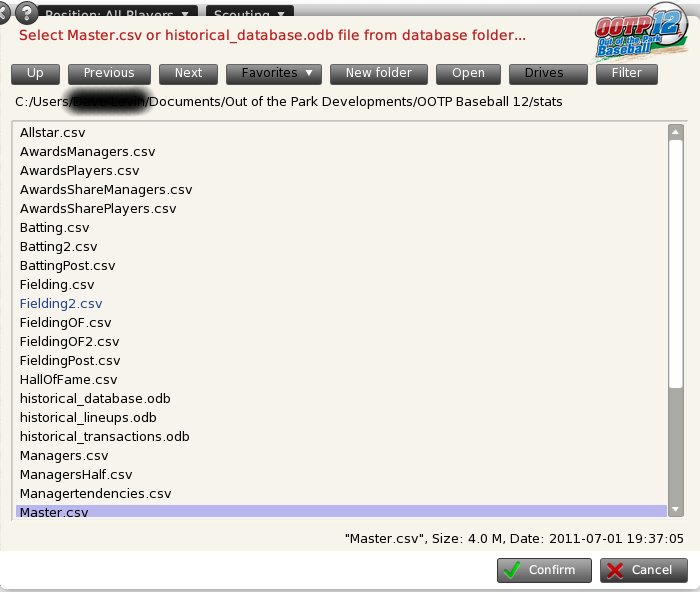Select Batting2.csv file

pyautogui.click(x=341, y=246)
